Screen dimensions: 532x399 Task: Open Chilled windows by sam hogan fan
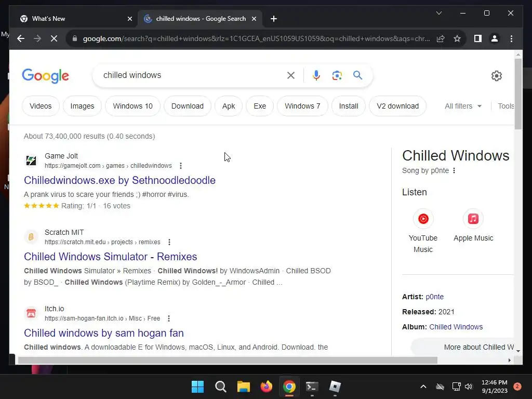pos(103,333)
